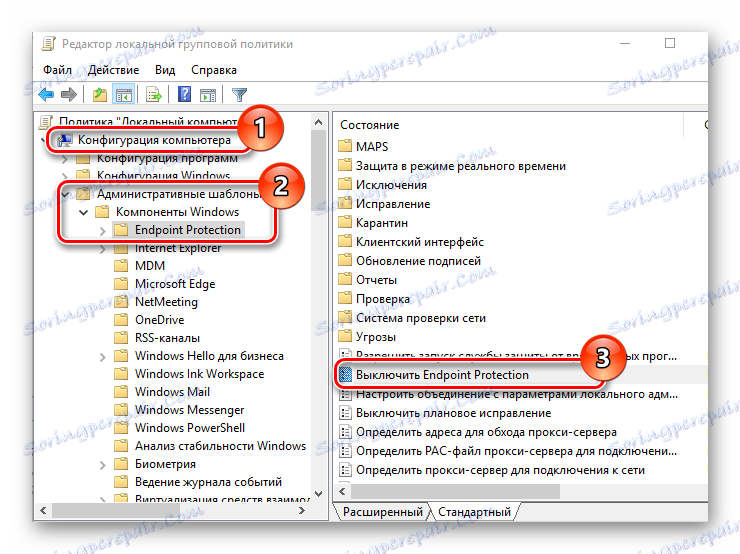Select Клиентский интерфейс folder entry
The width and height of the screenshot is (740, 554).
[x=420, y=242]
